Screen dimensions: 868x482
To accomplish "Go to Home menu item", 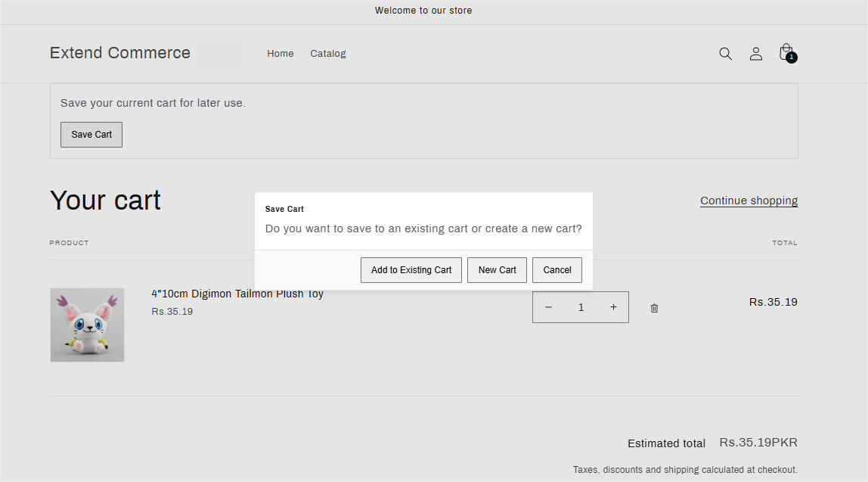I will click(280, 54).
